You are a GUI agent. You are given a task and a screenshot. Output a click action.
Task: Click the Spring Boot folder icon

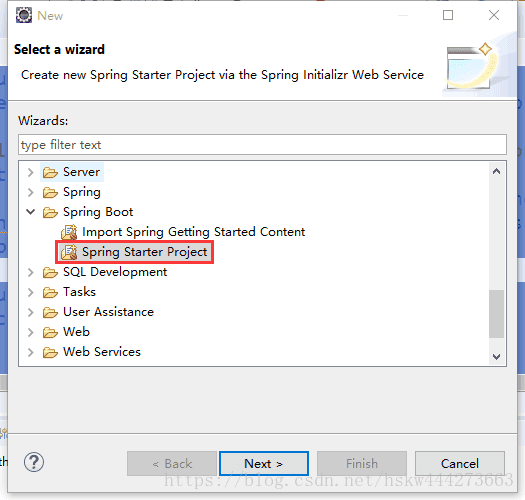point(50,212)
